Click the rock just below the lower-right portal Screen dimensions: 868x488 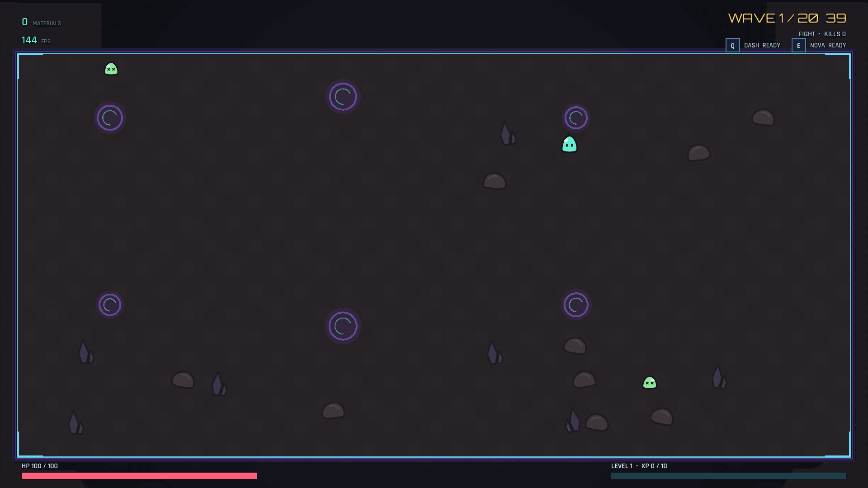tap(575, 346)
